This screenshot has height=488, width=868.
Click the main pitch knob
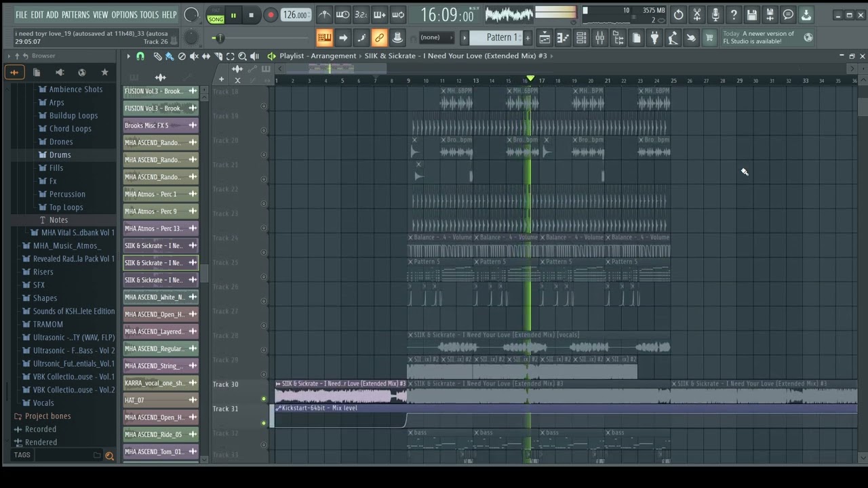(x=192, y=38)
